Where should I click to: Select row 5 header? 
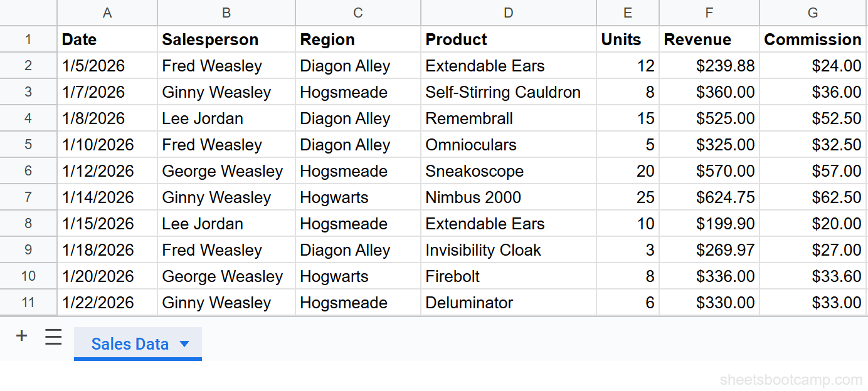(28, 144)
